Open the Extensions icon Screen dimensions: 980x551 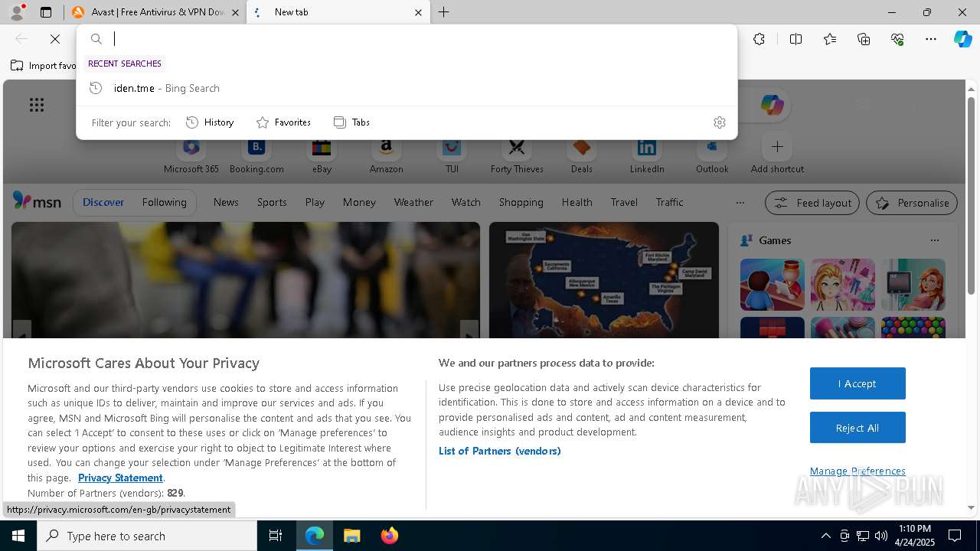(x=759, y=39)
